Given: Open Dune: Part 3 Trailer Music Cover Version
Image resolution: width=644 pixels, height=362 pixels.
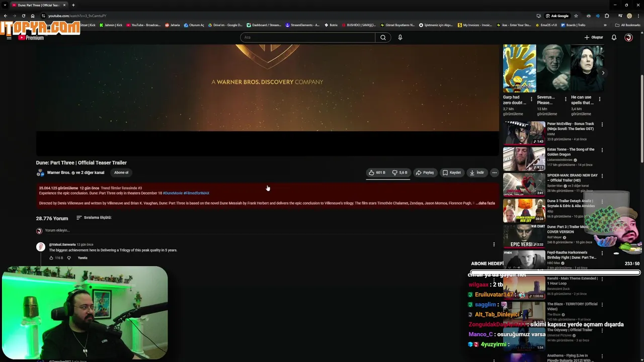Looking at the screenshot, I should [524, 236].
